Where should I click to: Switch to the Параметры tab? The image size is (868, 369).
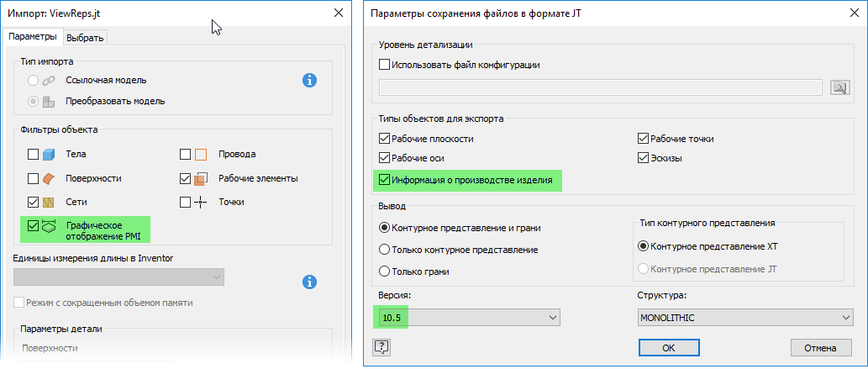tap(33, 36)
